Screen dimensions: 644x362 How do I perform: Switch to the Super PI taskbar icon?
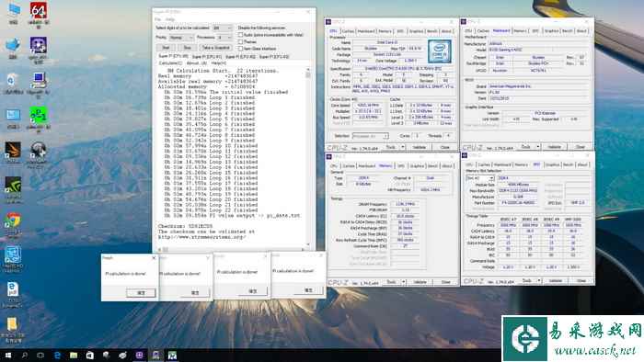coord(155,355)
